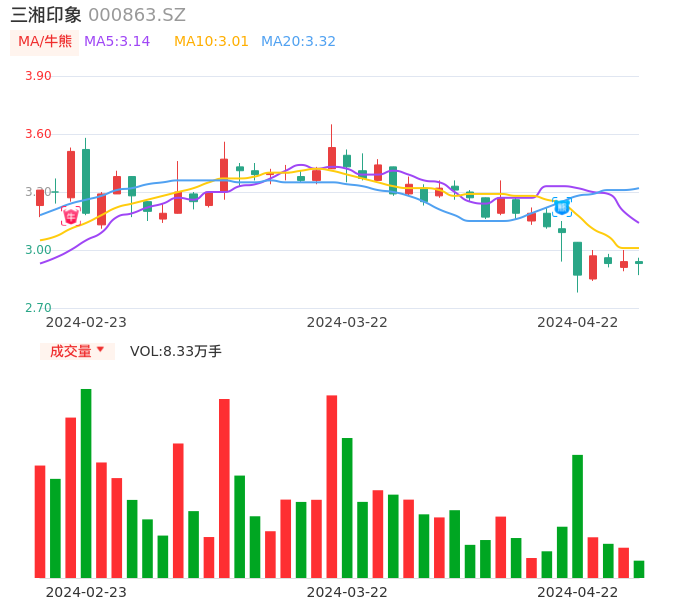This screenshot has height=606, width=686.
Task: Click the last green volume bar on right
Action: point(639,569)
